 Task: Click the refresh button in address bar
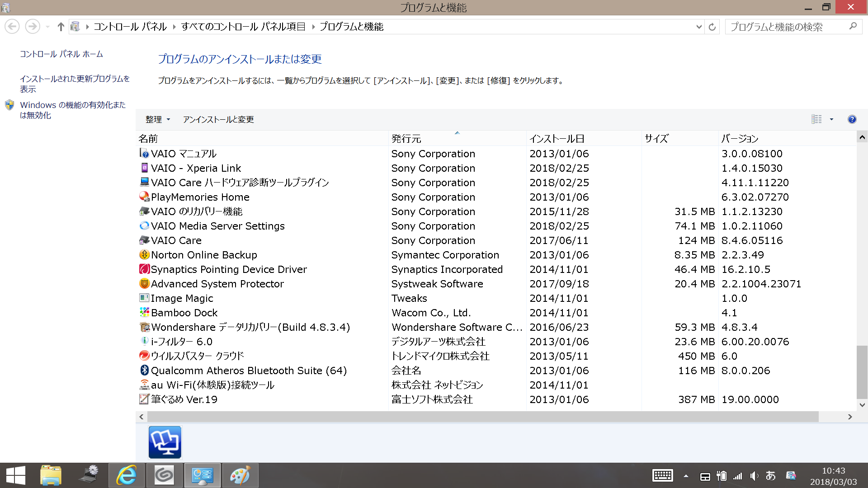712,27
